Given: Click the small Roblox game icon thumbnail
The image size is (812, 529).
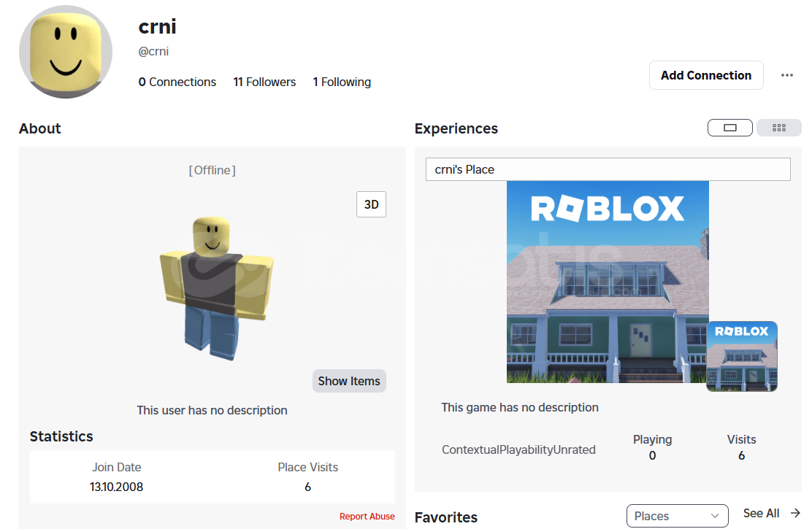Looking at the screenshot, I should (742, 356).
